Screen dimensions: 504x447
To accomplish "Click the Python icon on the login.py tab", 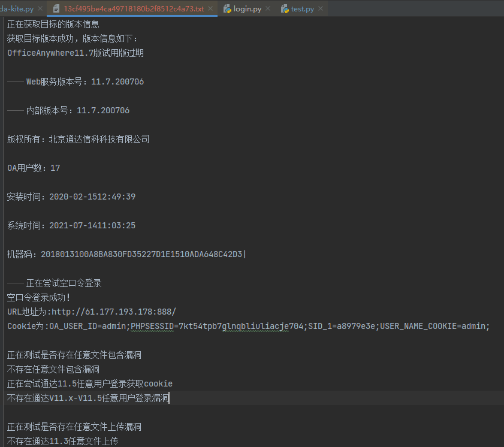I will [x=227, y=8].
